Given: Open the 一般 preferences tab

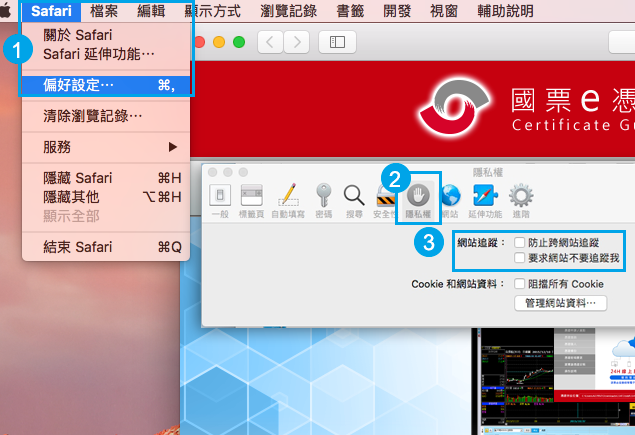Looking at the screenshot, I should click(220, 201).
